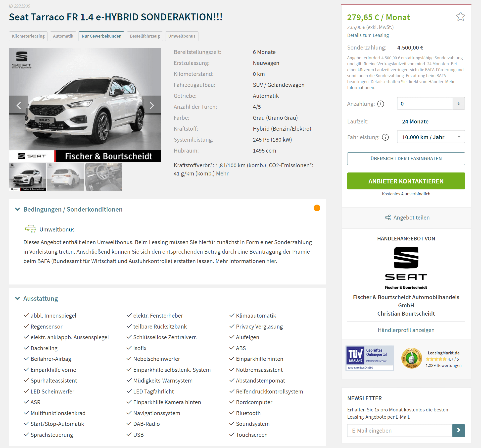Click the SEAT dealer logo

click(406, 268)
